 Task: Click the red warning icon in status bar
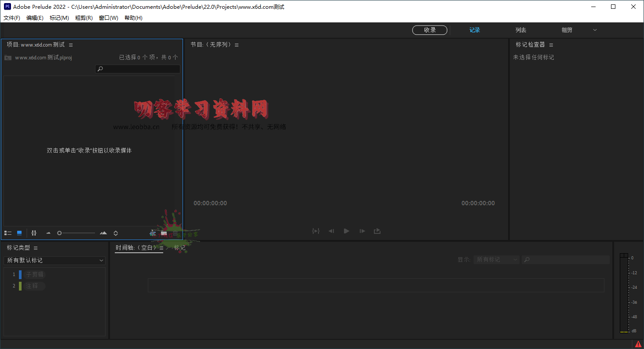pyautogui.click(x=638, y=344)
